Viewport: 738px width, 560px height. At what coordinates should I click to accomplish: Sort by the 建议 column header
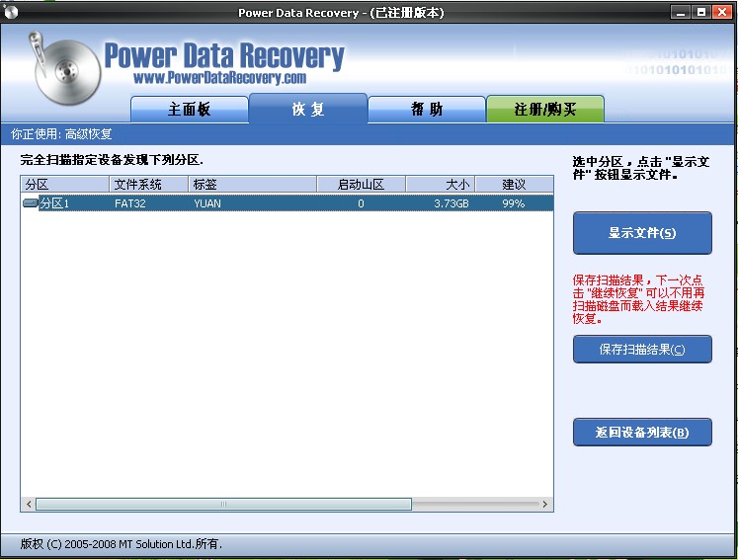[x=514, y=184]
